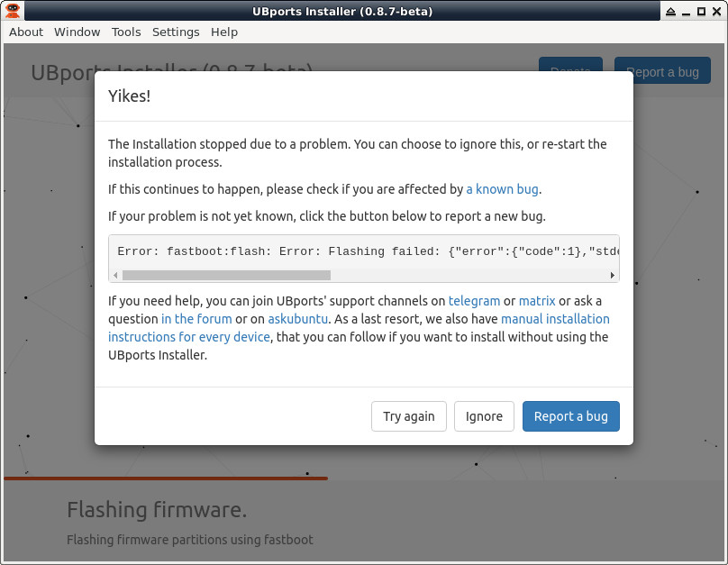Click Report a bug in the header
The width and height of the screenshot is (728, 565).
pyautogui.click(x=662, y=70)
